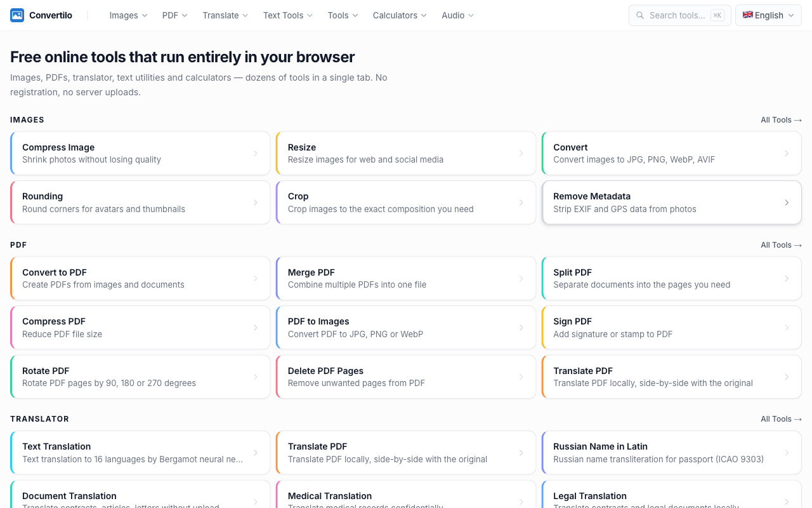Click the UK flag language icon

pos(748,15)
